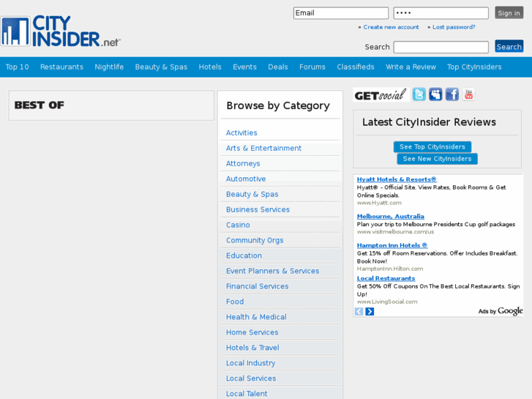
Task: Open Classifieds in navigation bar
Action: click(x=356, y=67)
